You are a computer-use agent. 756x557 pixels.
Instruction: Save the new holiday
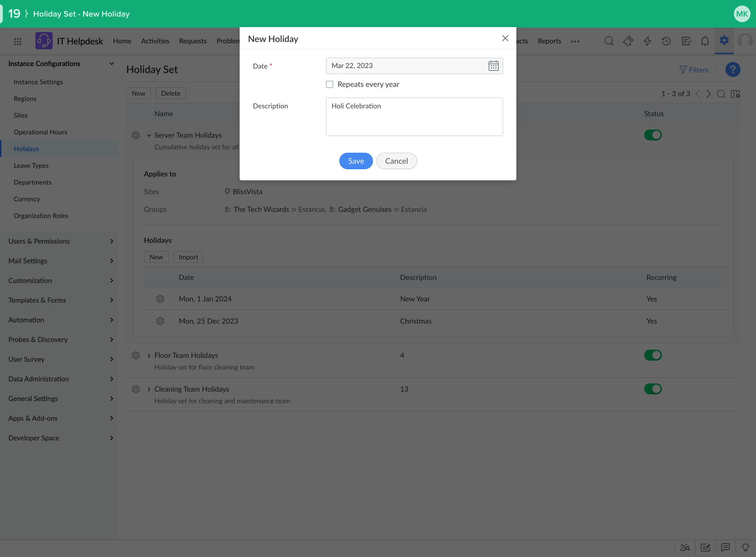coord(356,161)
